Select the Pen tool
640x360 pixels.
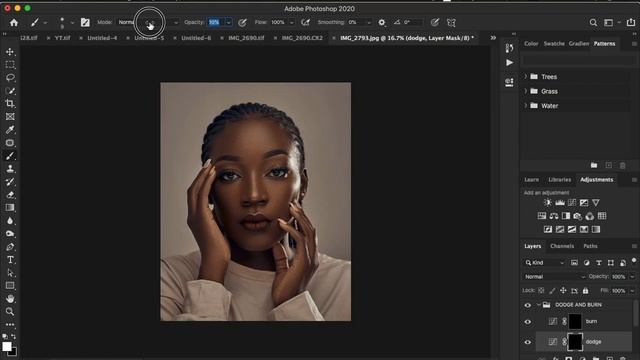(x=10, y=247)
